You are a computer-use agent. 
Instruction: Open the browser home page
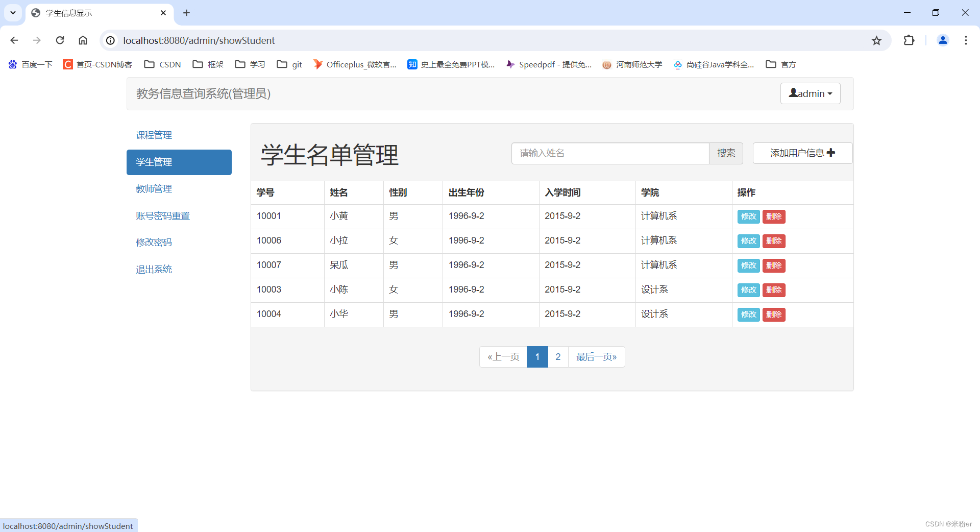click(x=83, y=40)
